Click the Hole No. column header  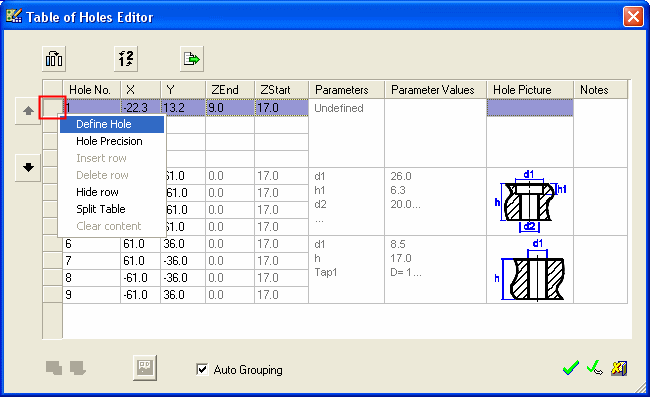tap(92, 90)
